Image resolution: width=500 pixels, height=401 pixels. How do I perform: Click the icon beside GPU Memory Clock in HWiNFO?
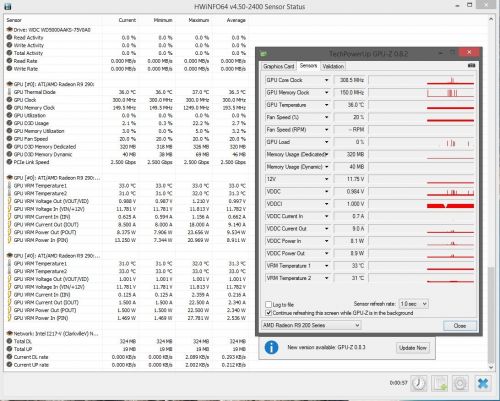point(9,107)
